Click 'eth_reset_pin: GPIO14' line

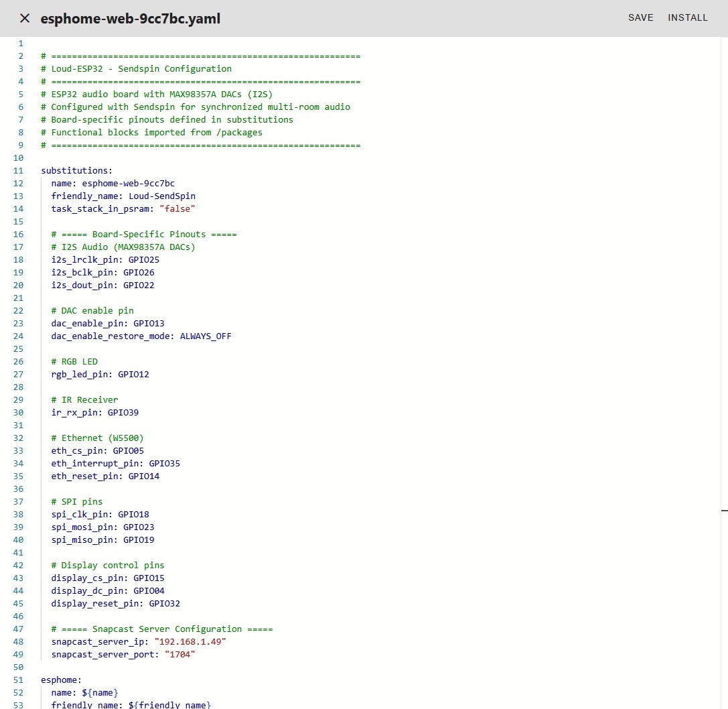click(x=105, y=476)
